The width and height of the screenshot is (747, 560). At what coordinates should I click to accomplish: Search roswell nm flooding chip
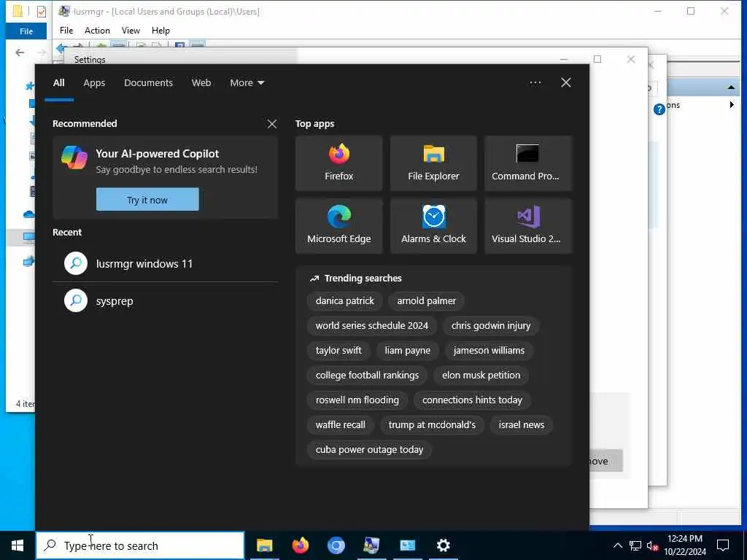[357, 400]
